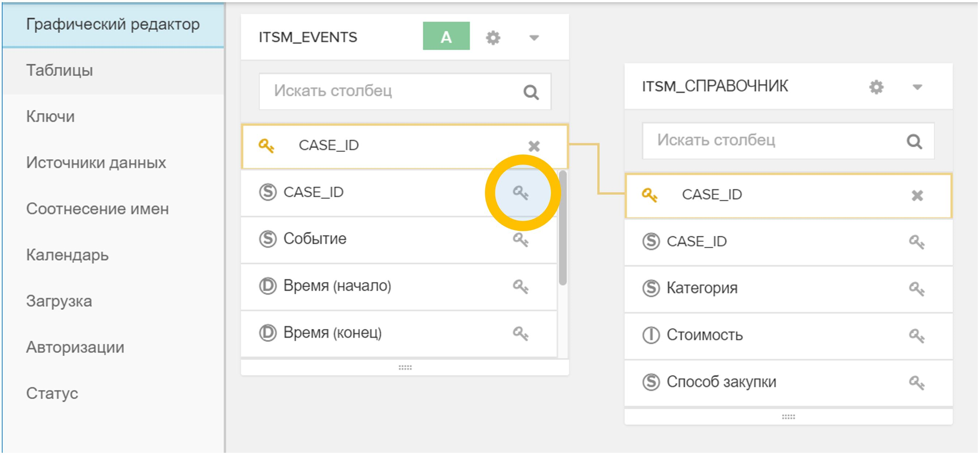980x455 pixels.
Task: Click resize handle below ITSM_EVENTS columns
Action: coord(405,367)
